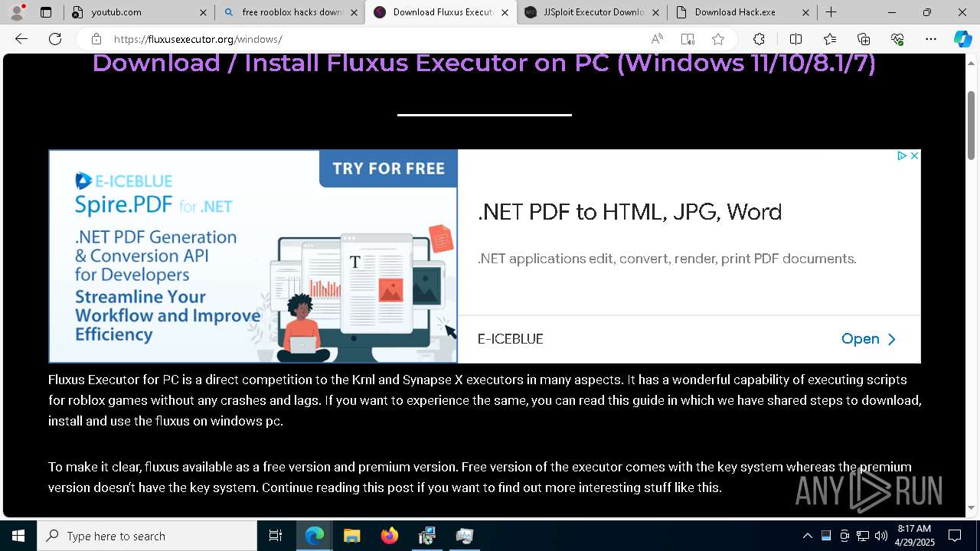Screen dimensions: 980x551
Task: View site information lock icon
Action: pos(96,39)
